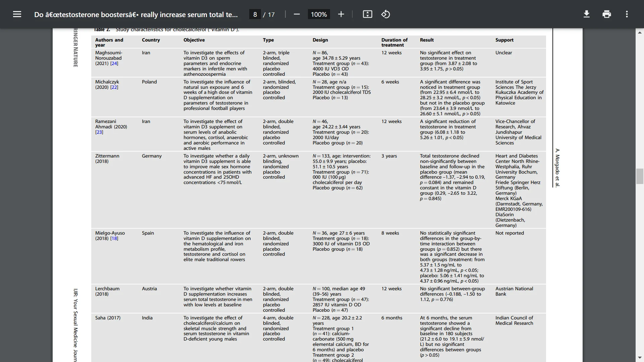Image resolution: width=644 pixels, height=362 pixels.
Task: Click the zoom out minus button
Action: point(297,14)
